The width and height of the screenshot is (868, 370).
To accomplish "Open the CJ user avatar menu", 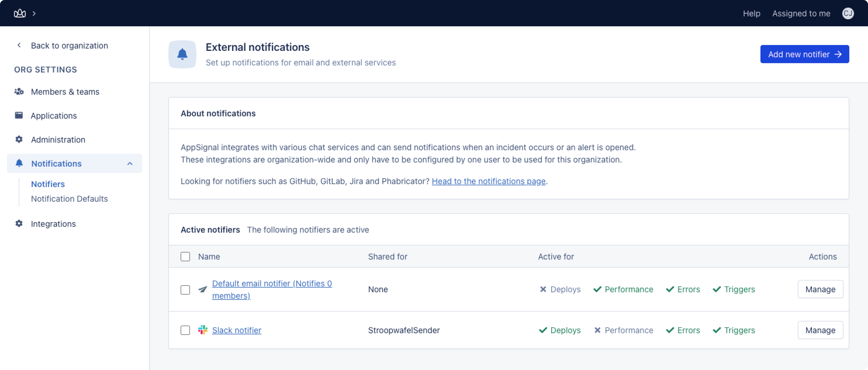I will [x=848, y=13].
